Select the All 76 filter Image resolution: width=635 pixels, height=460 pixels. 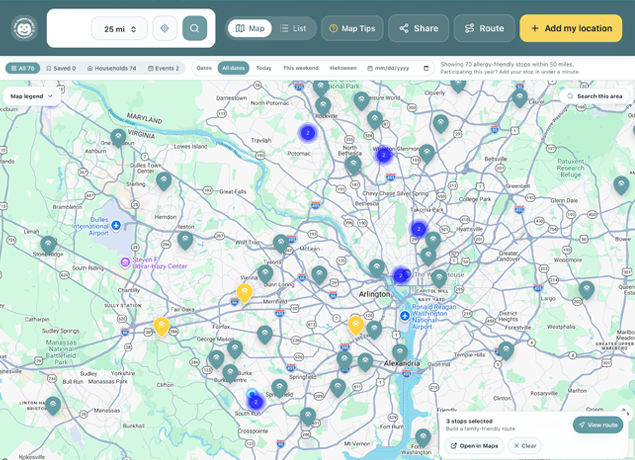click(x=23, y=68)
